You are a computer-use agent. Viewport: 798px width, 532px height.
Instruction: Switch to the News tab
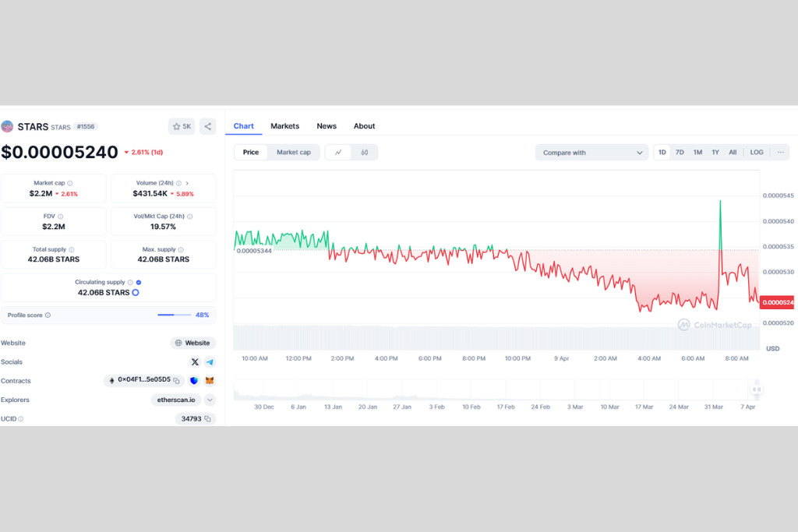pos(327,126)
